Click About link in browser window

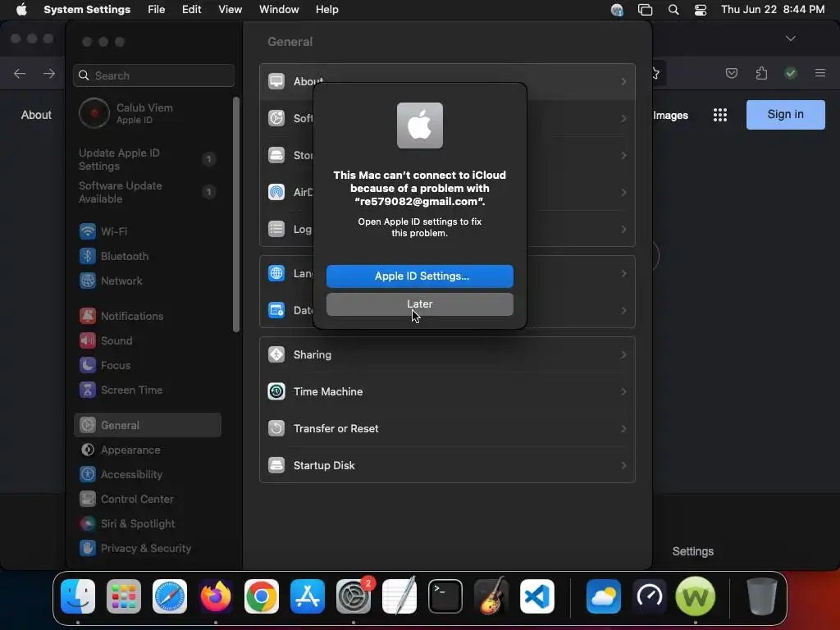click(x=36, y=115)
